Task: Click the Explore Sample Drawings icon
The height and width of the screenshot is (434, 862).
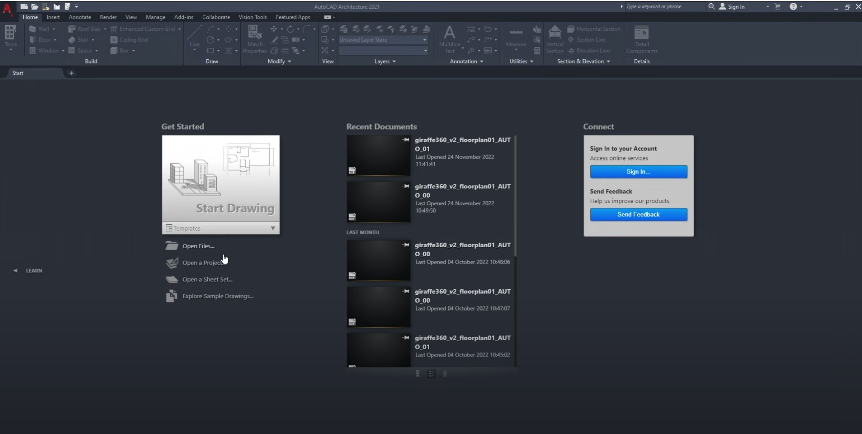Action: 172,296
